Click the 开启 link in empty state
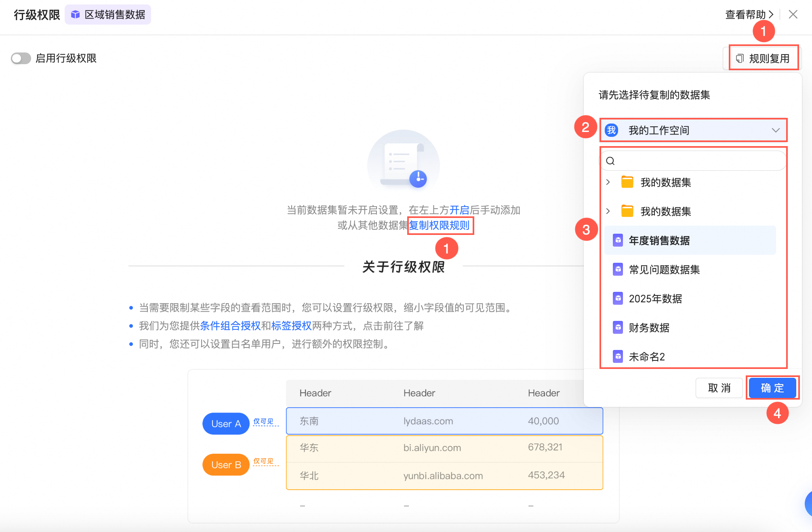This screenshot has height=532, width=812. (x=459, y=210)
